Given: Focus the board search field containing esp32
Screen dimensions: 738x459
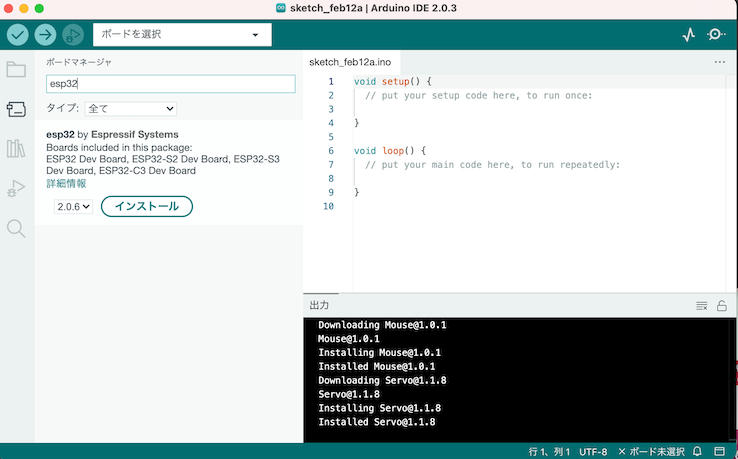Looking at the screenshot, I should (x=171, y=84).
